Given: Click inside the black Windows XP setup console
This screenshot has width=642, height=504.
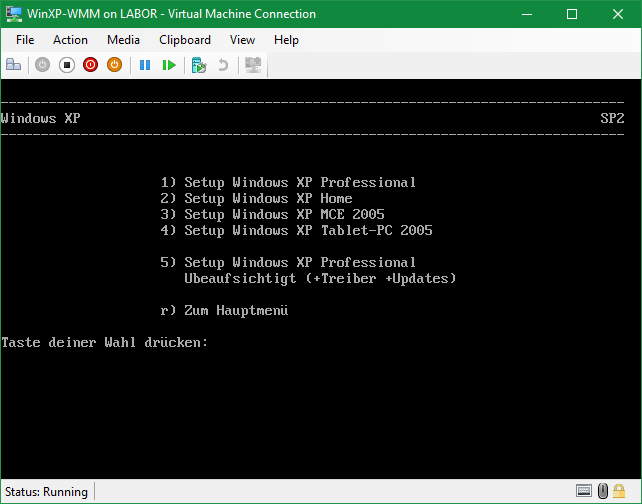Looking at the screenshot, I should coord(320,400).
